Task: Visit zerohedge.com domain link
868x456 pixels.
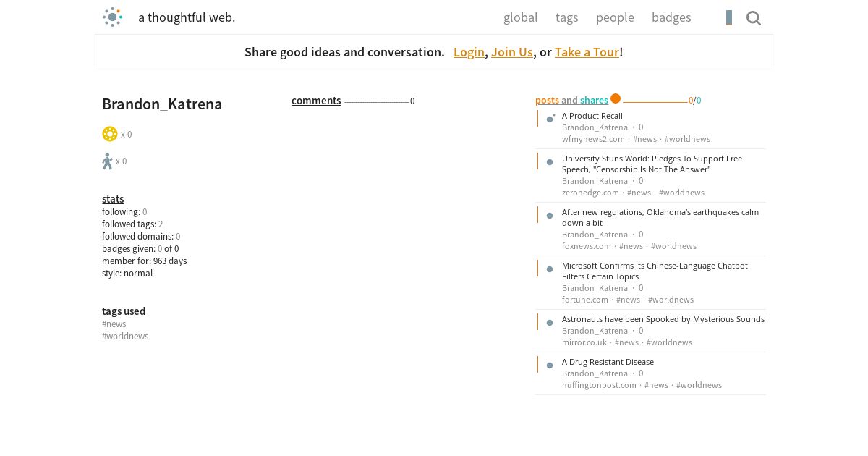Action: pos(590,193)
